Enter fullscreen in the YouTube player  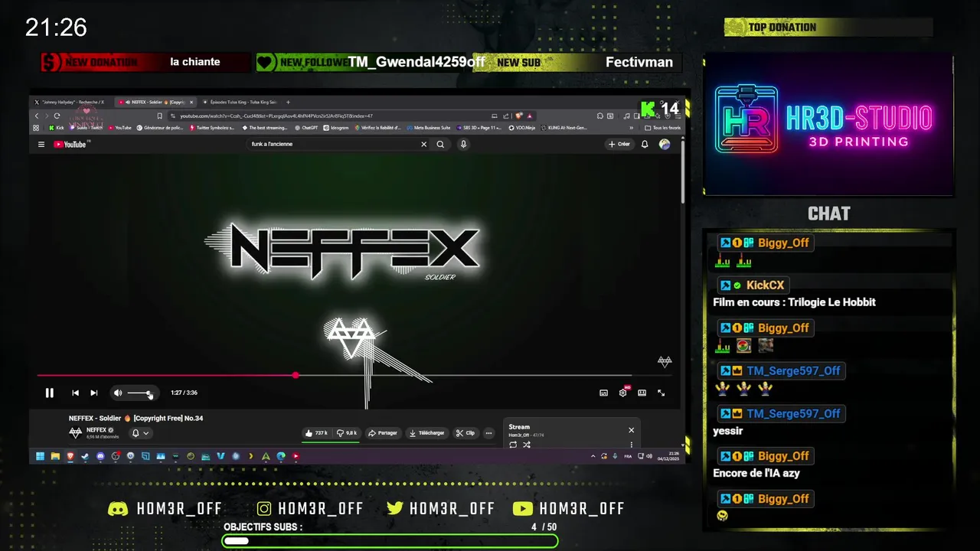(661, 393)
